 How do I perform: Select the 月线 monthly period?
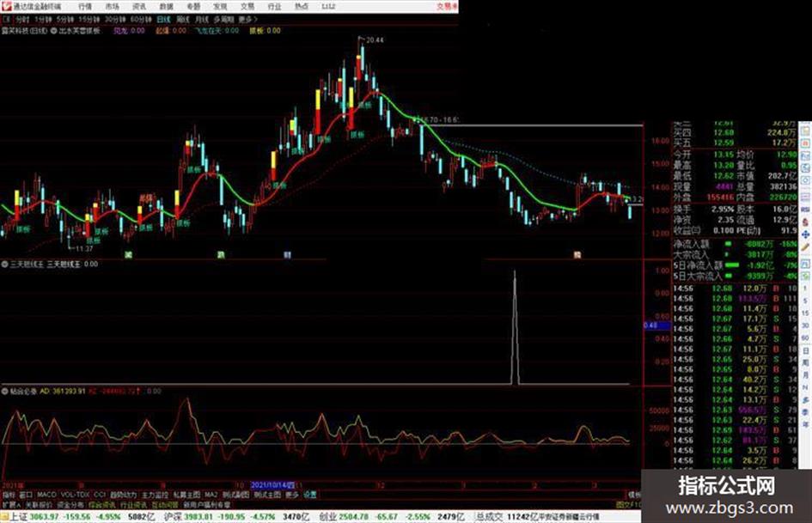tap(201, 20)
